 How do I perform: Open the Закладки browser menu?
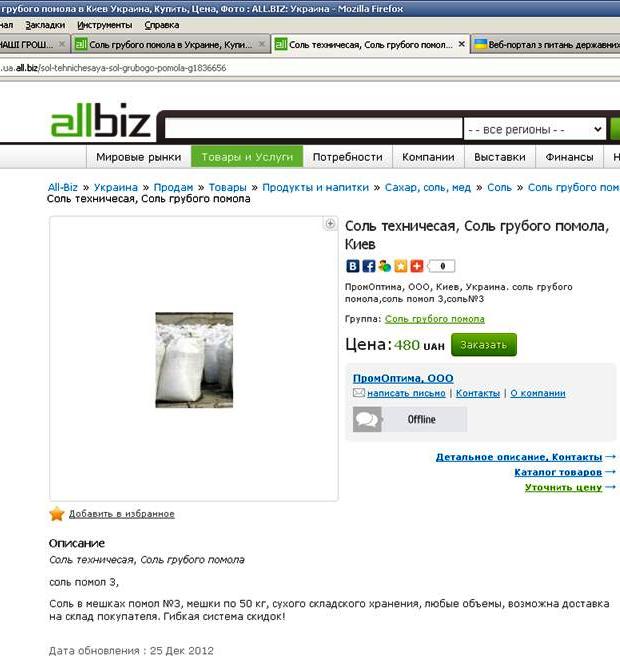[x=45, y=25]
